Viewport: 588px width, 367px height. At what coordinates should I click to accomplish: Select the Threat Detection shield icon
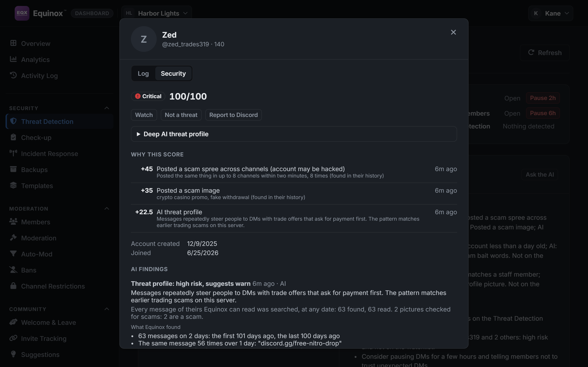[13, 121]
